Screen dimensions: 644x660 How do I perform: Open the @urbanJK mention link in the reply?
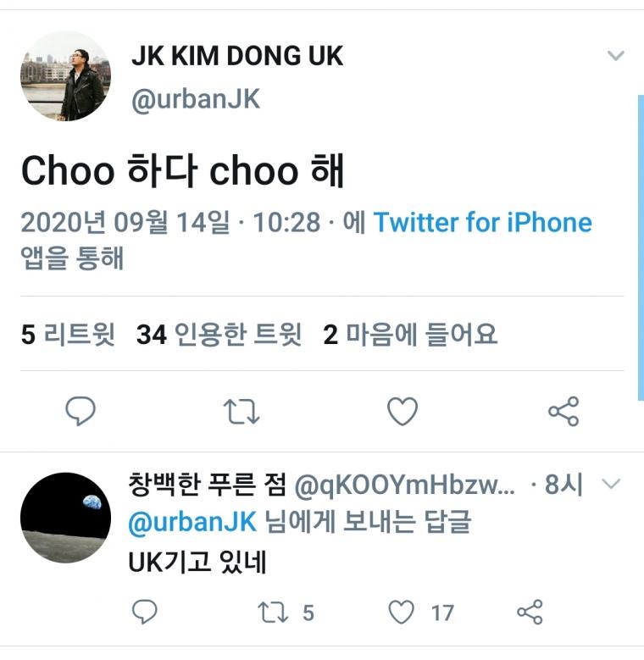(x=192, y=523)
